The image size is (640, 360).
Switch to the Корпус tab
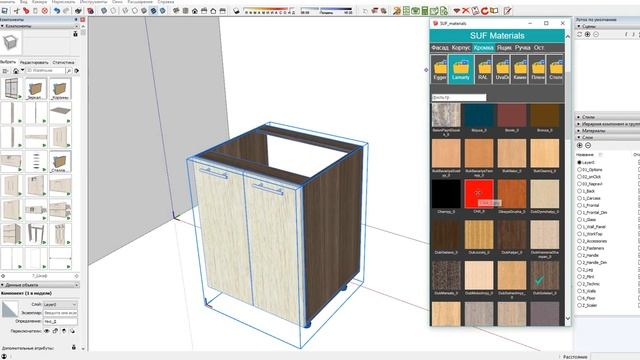point(461,48)
